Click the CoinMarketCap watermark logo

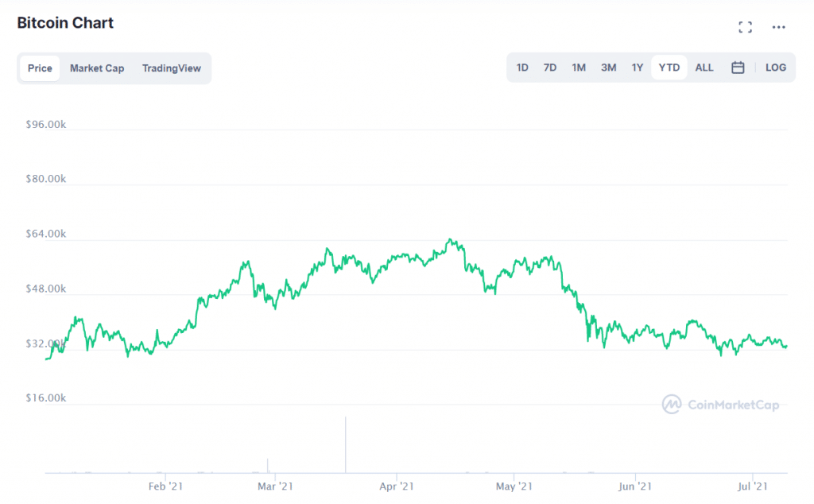click(x=721, y=405)
